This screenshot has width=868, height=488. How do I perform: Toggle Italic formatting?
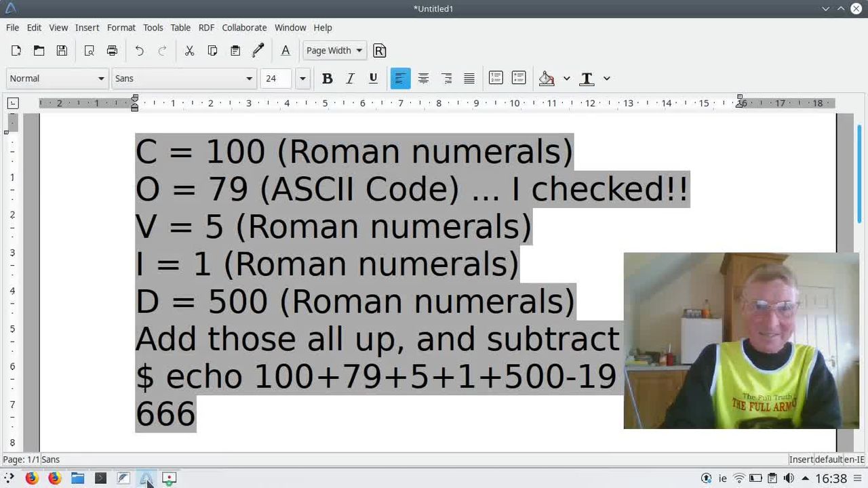(350, 79)
